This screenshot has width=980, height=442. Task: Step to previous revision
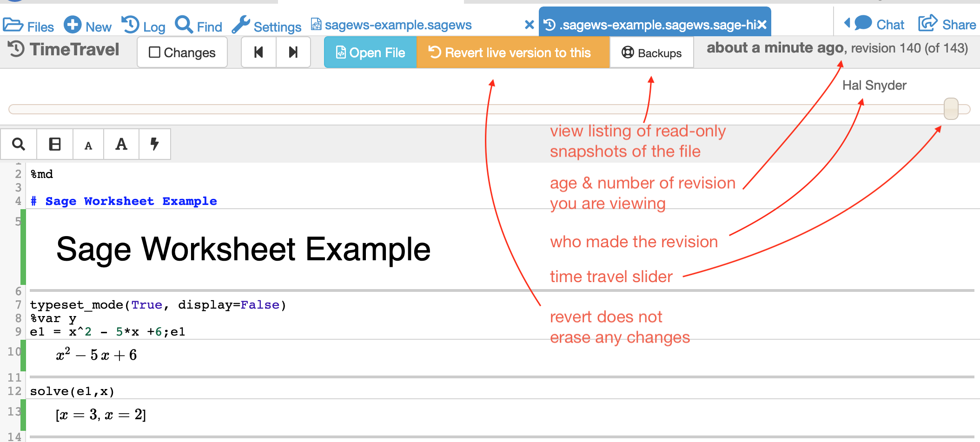258,53
